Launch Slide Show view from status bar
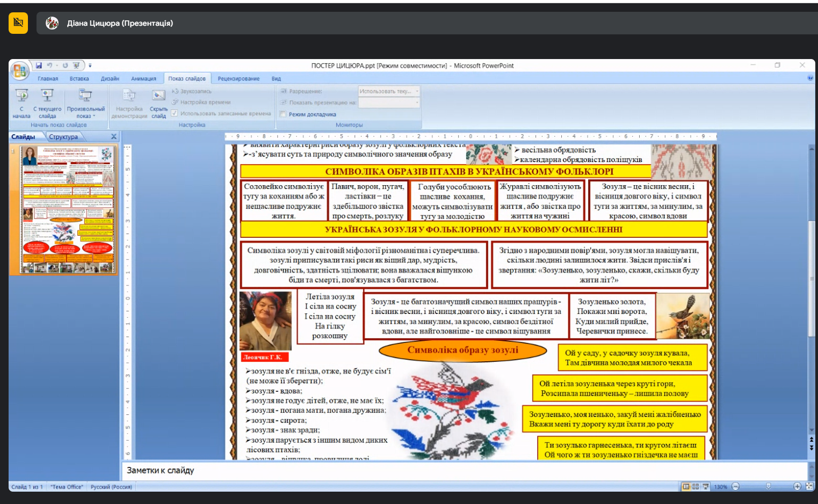Screen dimensions: 818x504 click(x=706, y=486)
